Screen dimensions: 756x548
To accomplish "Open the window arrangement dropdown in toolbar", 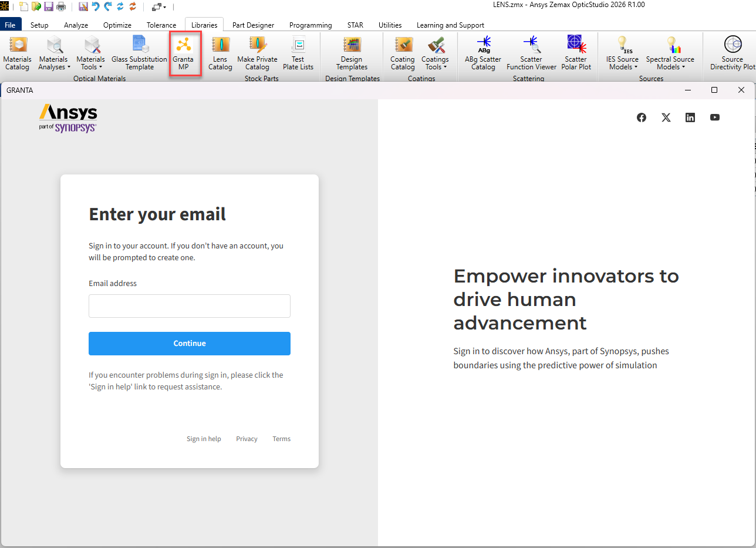I will (158, 7).
